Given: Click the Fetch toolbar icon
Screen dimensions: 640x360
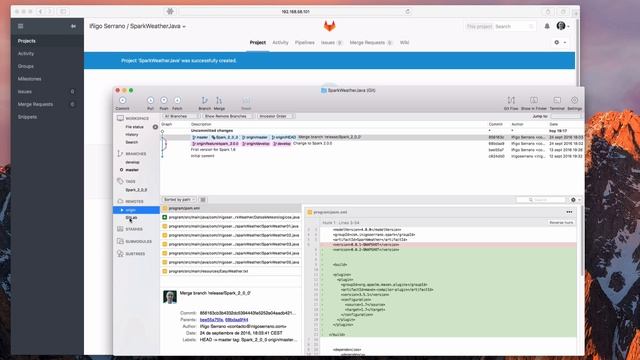Looking at the screenshot, I should pyautogui.click(x=177, y=100).
